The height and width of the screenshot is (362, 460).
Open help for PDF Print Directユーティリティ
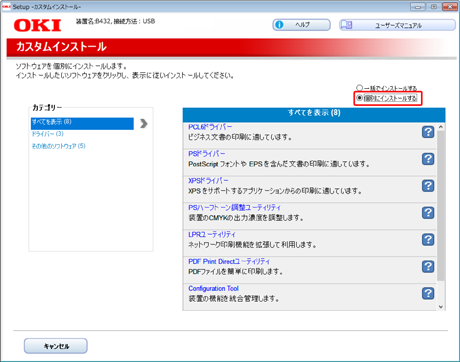pyautogui.click(x=428, y=267)
